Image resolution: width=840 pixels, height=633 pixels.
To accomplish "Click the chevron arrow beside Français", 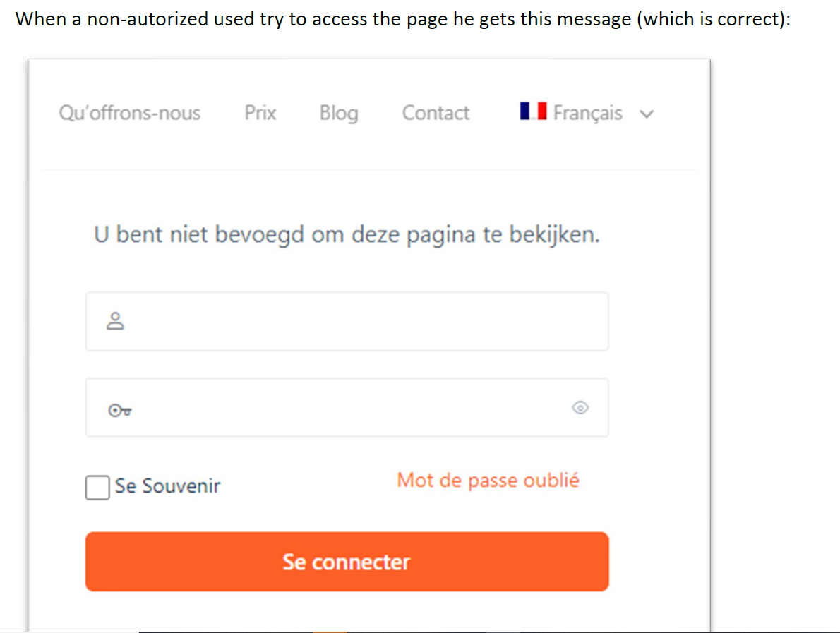I will tap(646, 114).
